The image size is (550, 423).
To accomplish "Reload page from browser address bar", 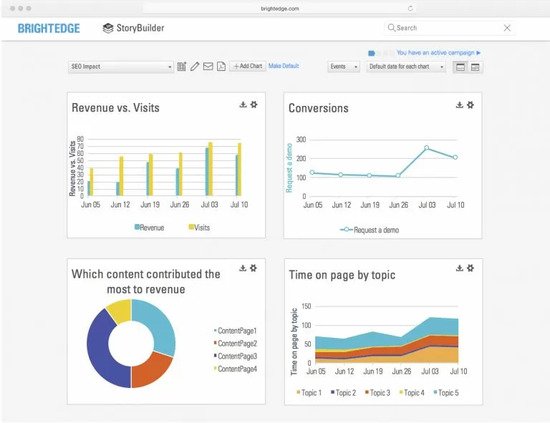I will click(410, 8).
